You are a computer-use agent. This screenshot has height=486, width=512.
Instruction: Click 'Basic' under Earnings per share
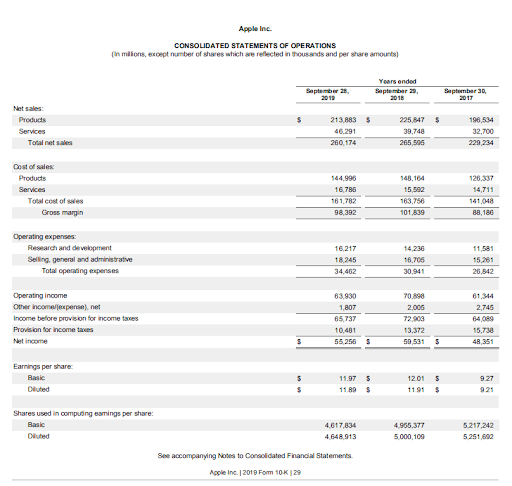pos(36,378)
